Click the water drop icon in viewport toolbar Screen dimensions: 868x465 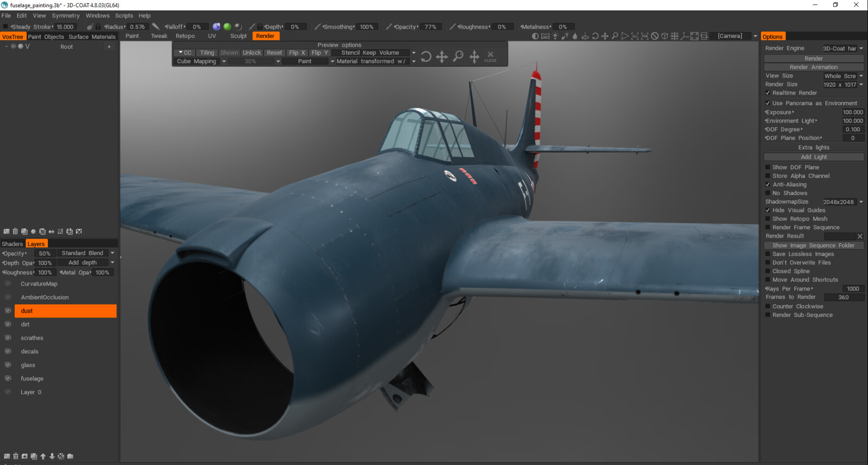[x=575, y=36]
